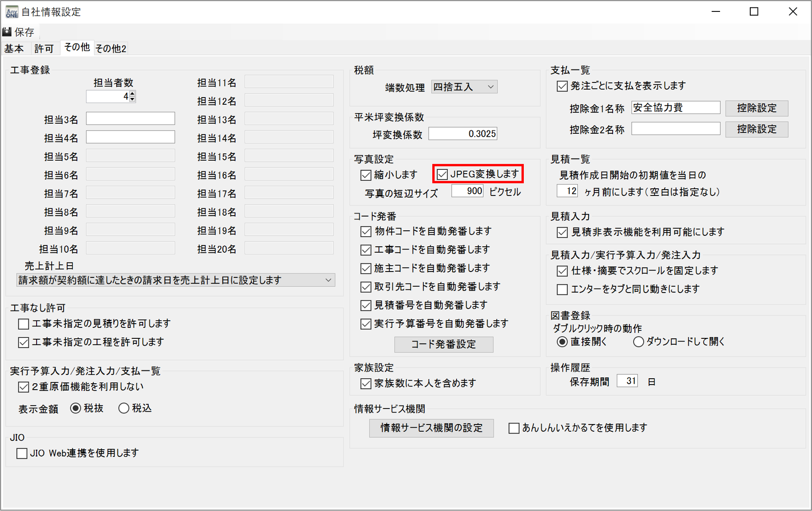Image resolution: width=812 pixels, height=511 pixels.
Task: Open the その他2 tab
Action: 111,49
